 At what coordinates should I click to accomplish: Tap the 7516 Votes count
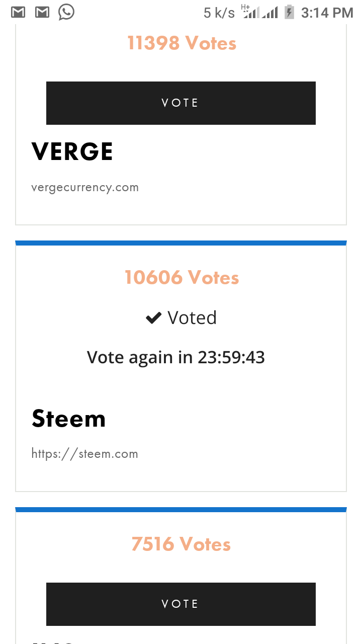pyautogui.click(x=181, y=544)
